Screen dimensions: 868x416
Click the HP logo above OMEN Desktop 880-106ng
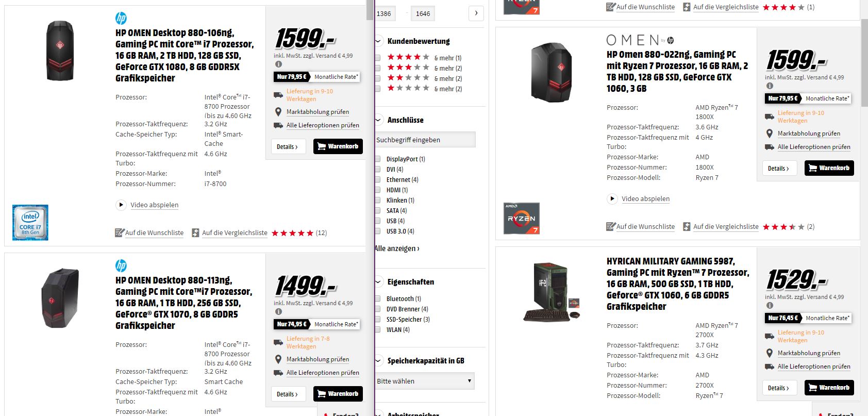[121, 18]
